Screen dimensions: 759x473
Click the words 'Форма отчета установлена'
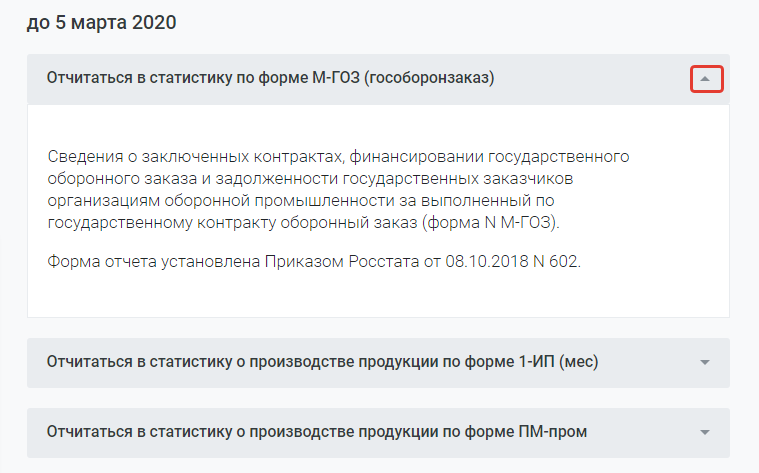pyautogui.click(x=154, y=263)
